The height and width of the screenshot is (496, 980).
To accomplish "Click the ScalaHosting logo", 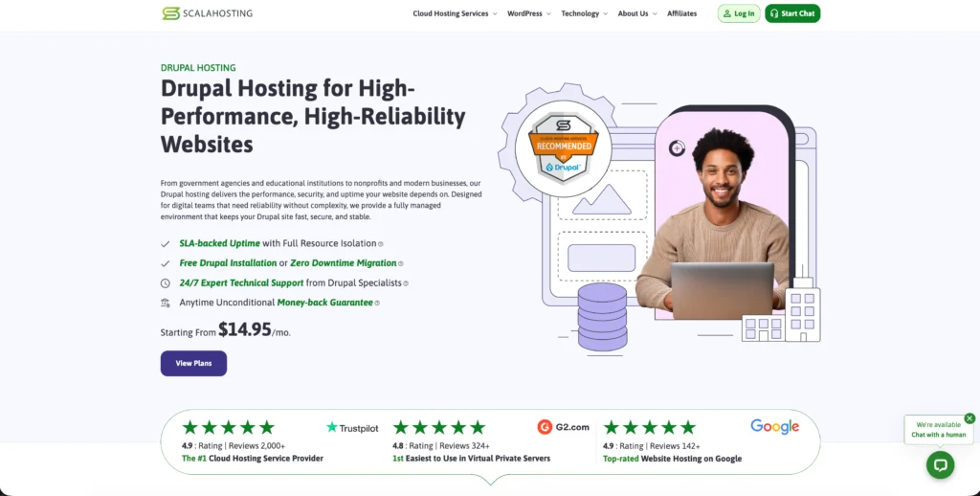I will pos(207,13).
